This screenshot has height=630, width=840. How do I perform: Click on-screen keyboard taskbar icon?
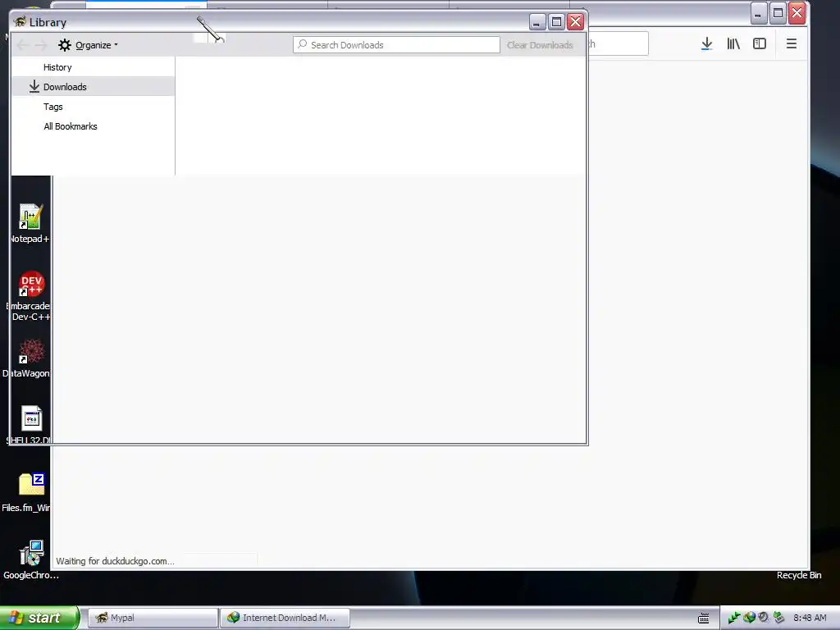[703, 619]
